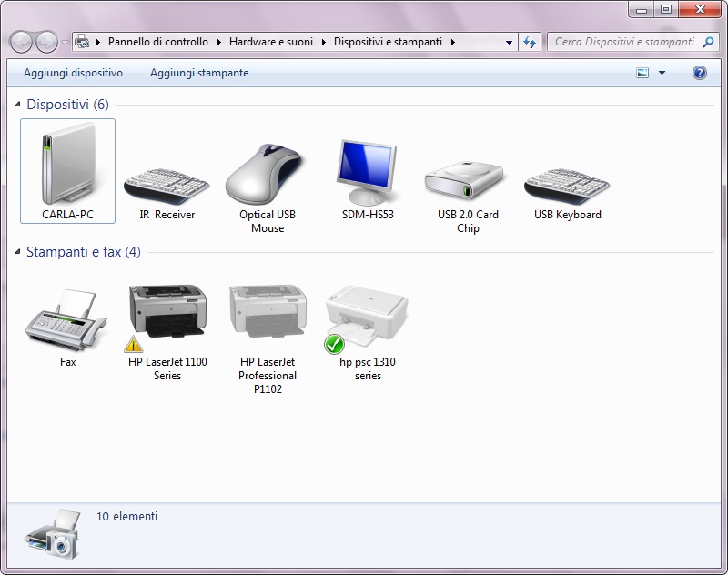
Task: Click Dispositivi e stampanti breadcrumb
Action: 388,42
